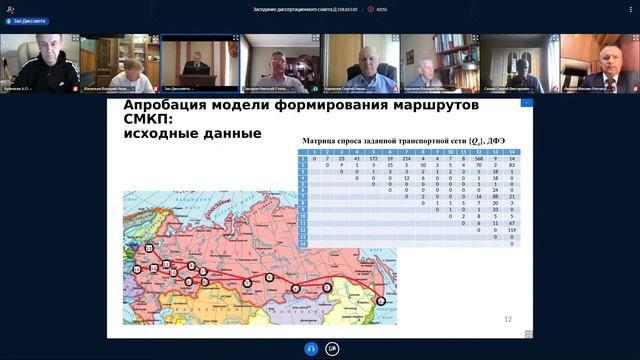Select the first participant's video thumbnail
Image resolution: width=640 pixels, height=360 pixels.
click(x=40, y=64)
